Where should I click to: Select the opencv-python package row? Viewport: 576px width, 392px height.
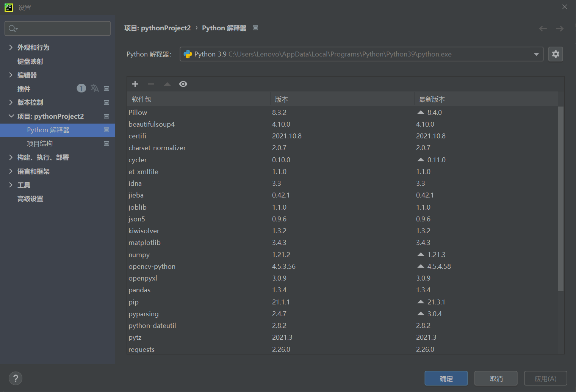pyautogui.click(x=343, y=266)
